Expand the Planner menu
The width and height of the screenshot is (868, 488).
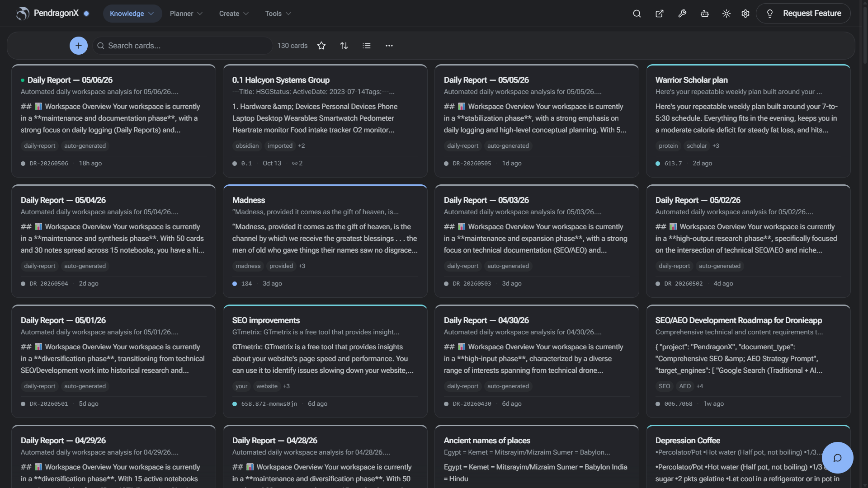(x=186, y=14)
